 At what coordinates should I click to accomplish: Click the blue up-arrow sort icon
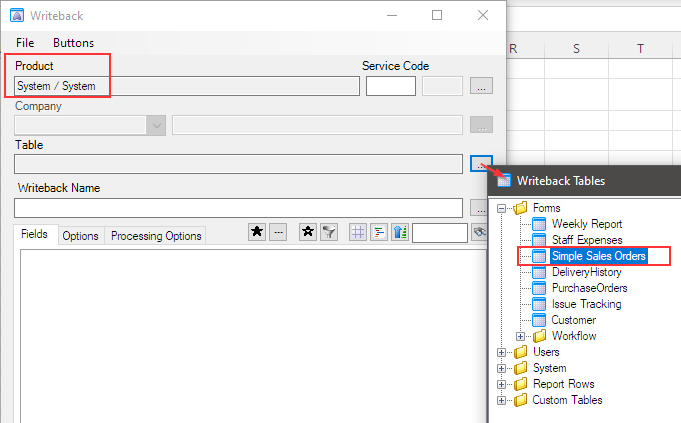click(x=400, y=232)
